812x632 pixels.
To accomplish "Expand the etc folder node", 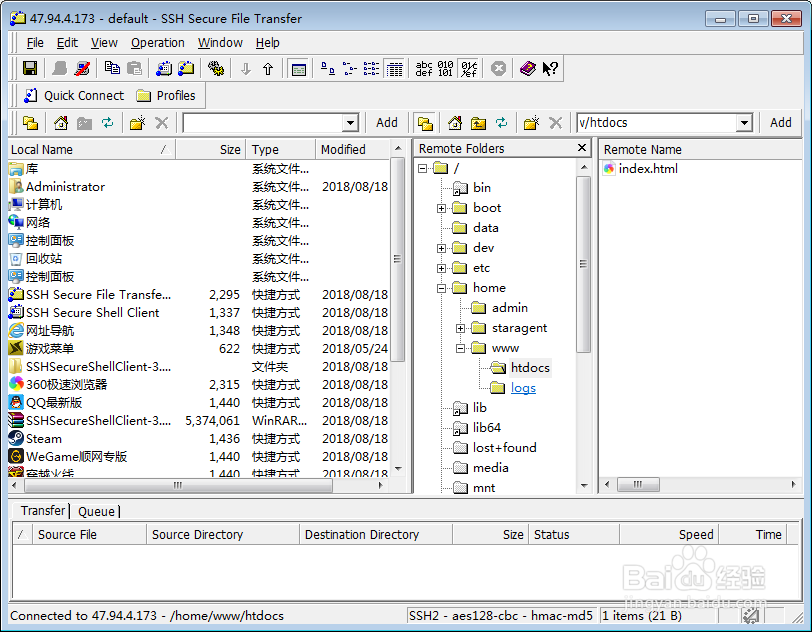I will coord(441,268).
